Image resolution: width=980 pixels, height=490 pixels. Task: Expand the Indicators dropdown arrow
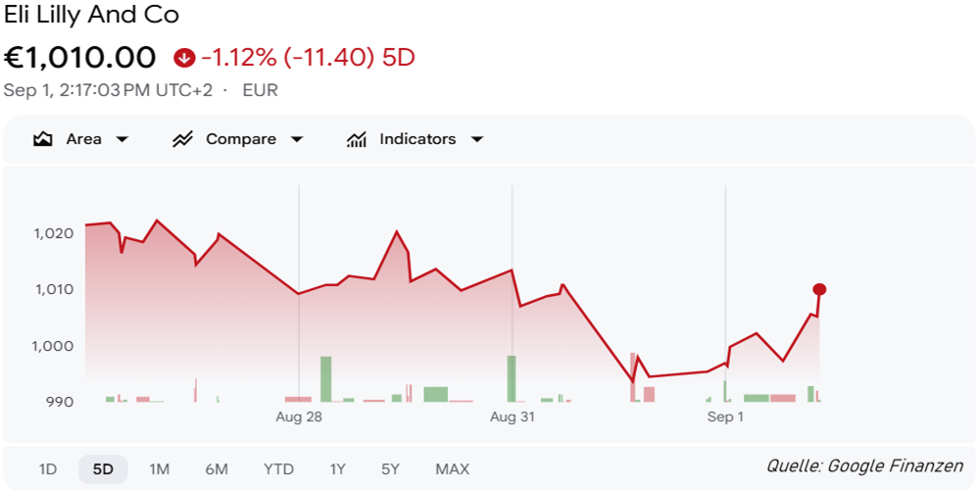pyautogui.click(x=477, y=139)
